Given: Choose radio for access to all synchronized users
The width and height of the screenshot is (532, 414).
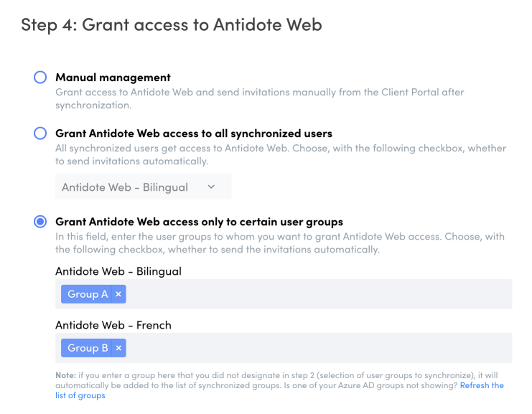Looking at the screenshot, I should coord(40,133).
